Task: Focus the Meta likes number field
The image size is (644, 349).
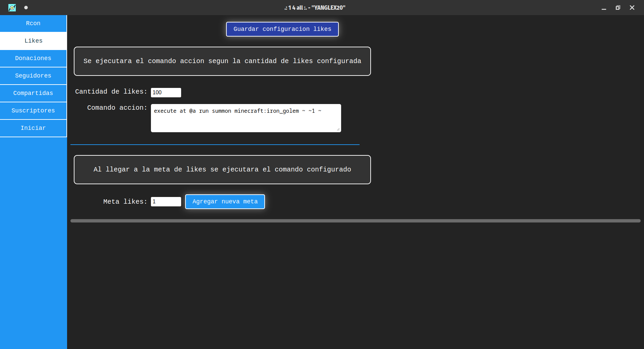Action: [x=166, y=202]
